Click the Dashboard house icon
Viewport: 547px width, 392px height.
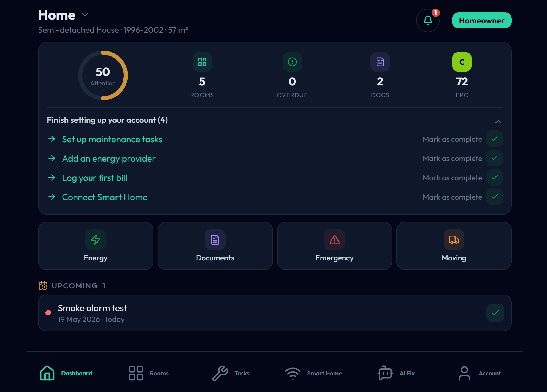tap(47, 373)
